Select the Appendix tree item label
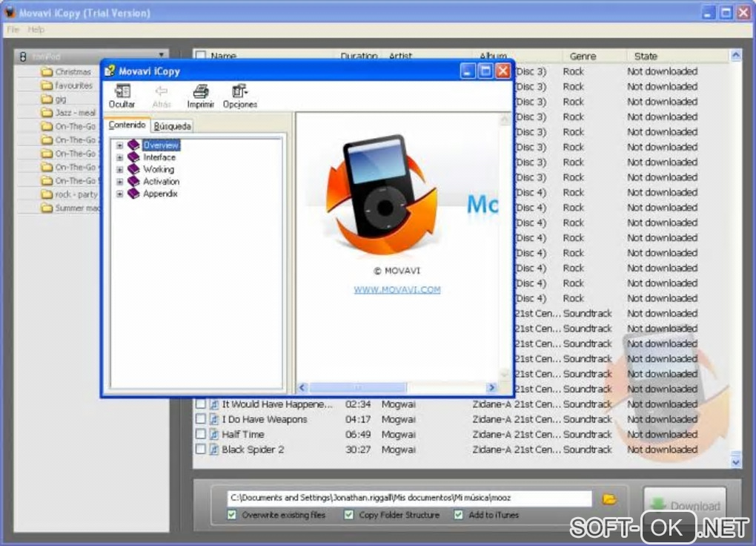 tap(160, 193)
